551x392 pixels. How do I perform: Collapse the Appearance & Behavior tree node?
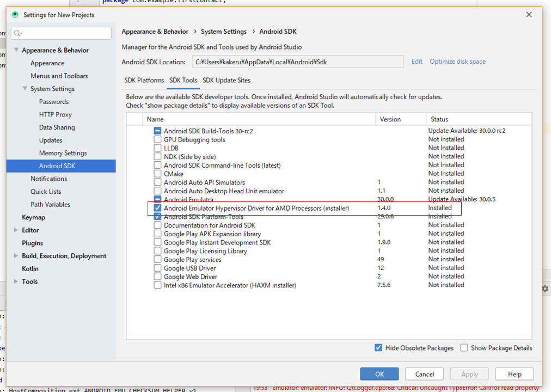(16, 50)
